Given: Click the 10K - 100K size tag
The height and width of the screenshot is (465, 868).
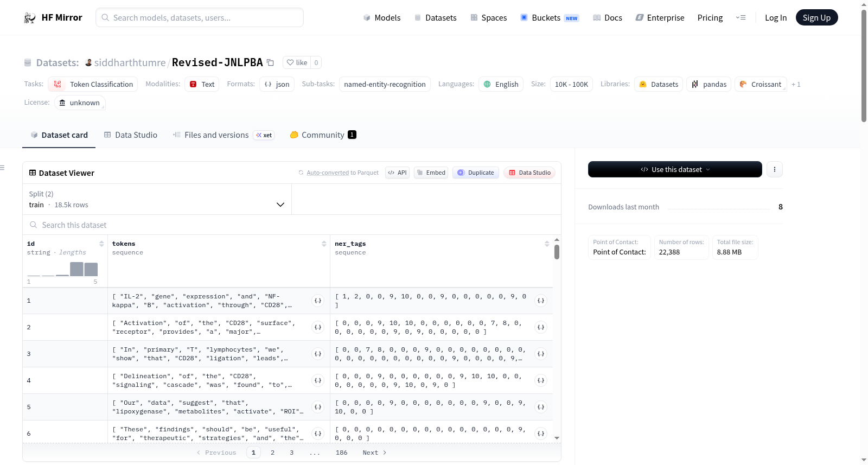Looking at the screenshot, I should [x=571, y=84].
